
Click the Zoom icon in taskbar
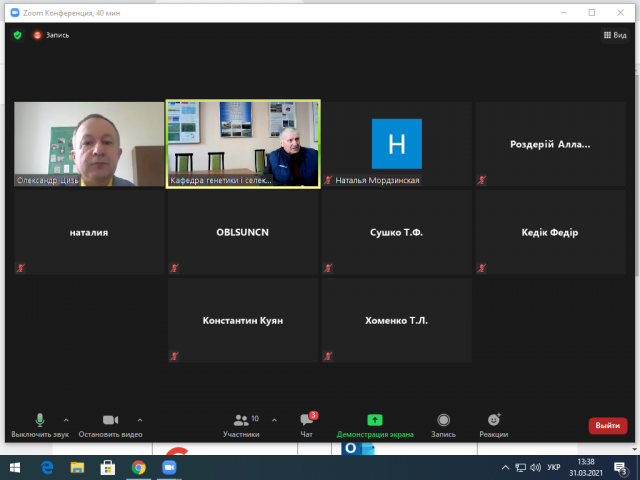169,467
